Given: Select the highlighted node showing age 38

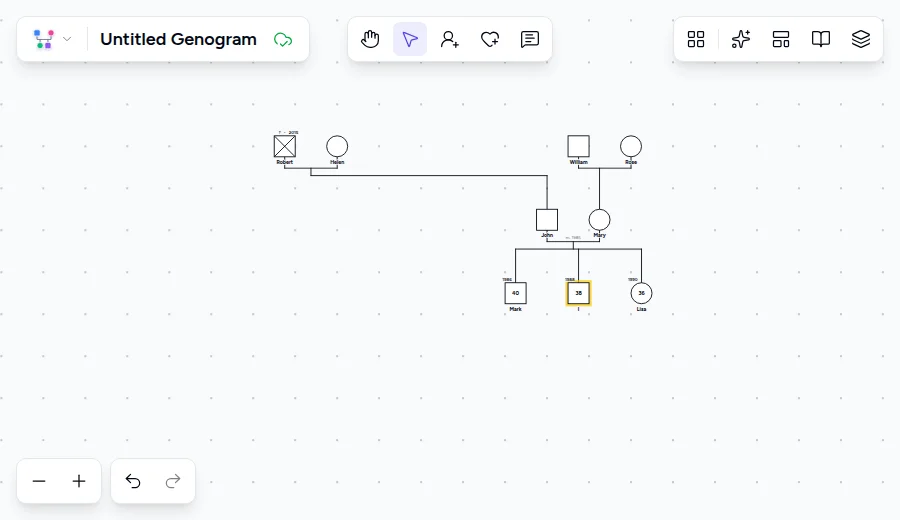Looking at the screenshot, I should point(579,293).
